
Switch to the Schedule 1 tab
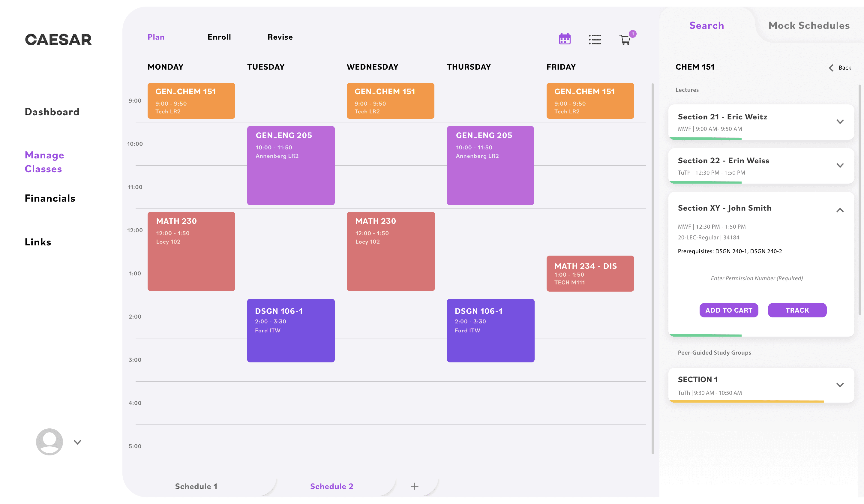pyautogui.click(x=196, y=486)
